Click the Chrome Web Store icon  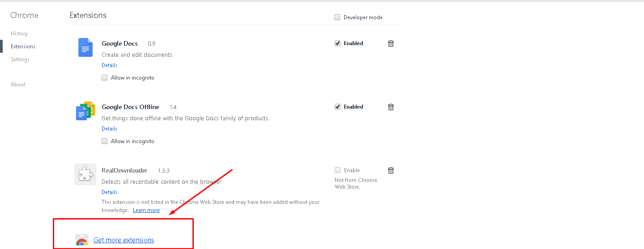point(81,241)
